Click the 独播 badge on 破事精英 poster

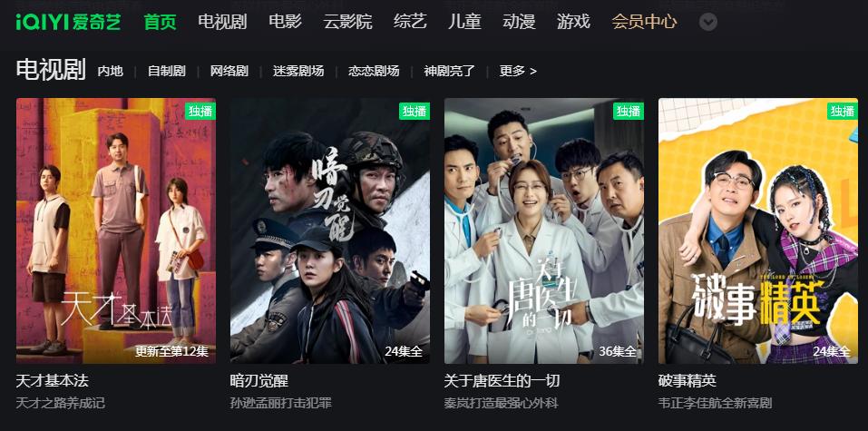coord(843,111)
